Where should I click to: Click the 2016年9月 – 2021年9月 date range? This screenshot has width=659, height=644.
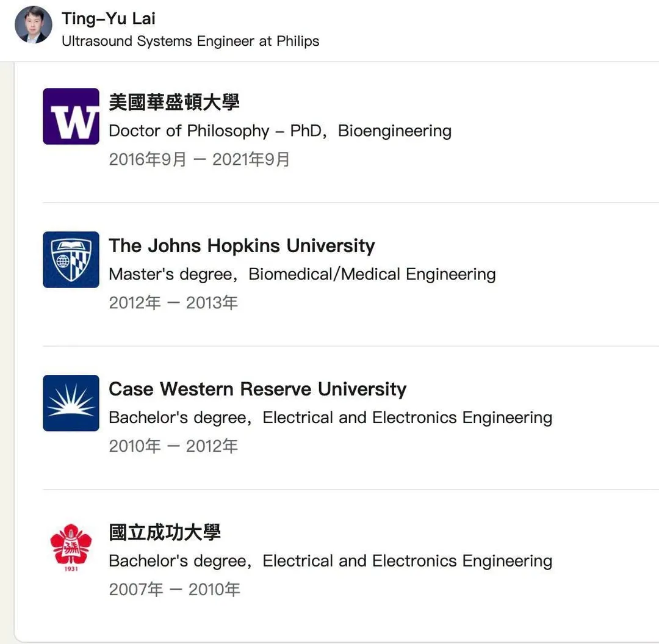199,159
